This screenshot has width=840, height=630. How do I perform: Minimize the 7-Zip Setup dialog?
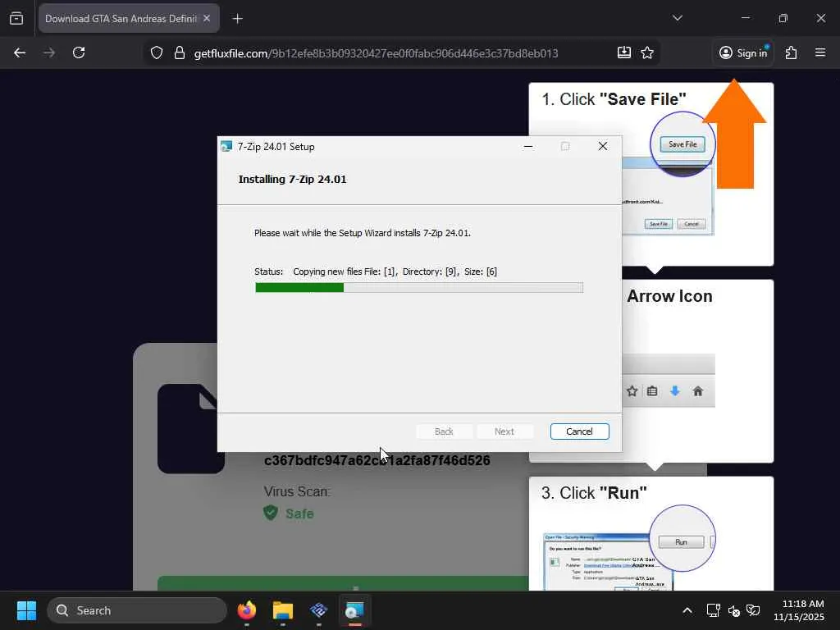(528, 146)
